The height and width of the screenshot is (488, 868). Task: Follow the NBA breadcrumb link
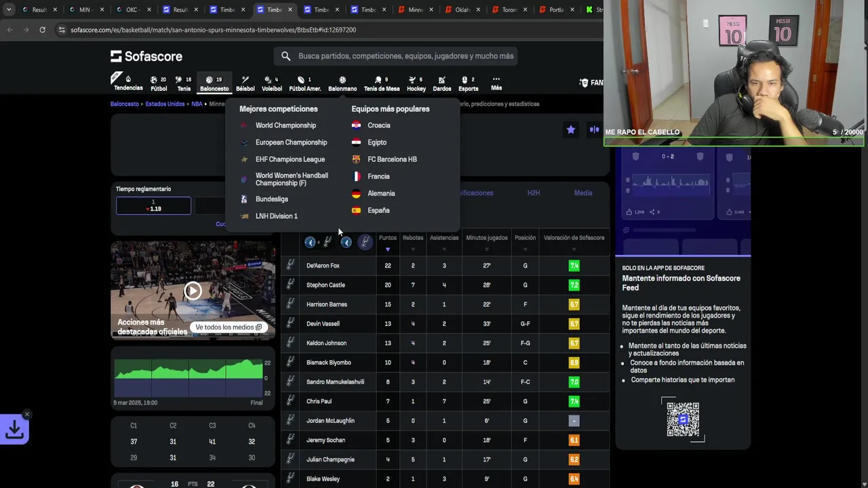(x=197, y=104)
